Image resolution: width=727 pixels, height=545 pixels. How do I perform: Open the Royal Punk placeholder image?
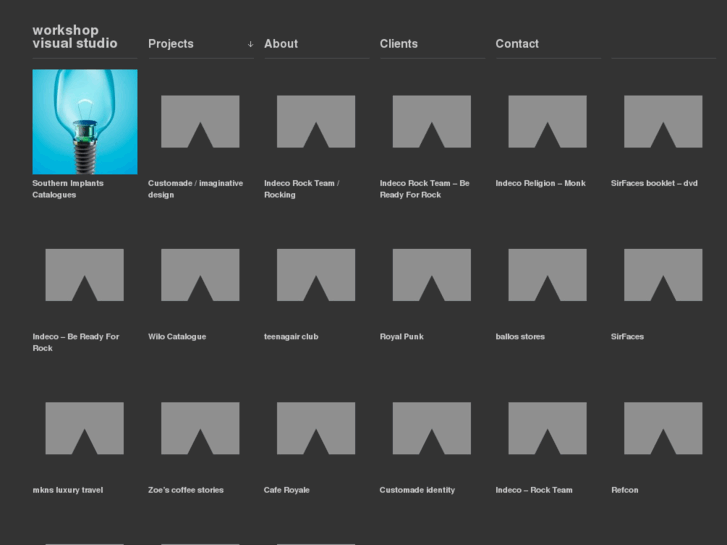pyautogui.click(x=431, y=275)
